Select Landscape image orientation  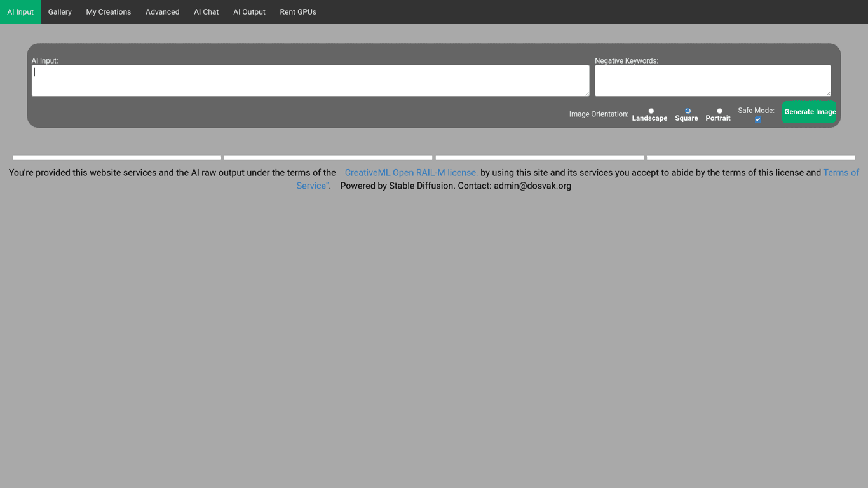651,111
